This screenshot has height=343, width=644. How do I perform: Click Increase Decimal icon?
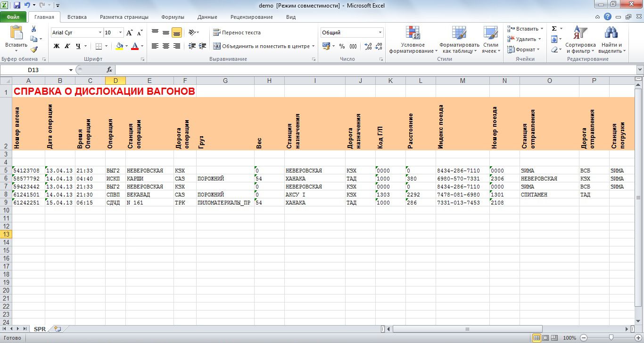(x=368, y=46)
